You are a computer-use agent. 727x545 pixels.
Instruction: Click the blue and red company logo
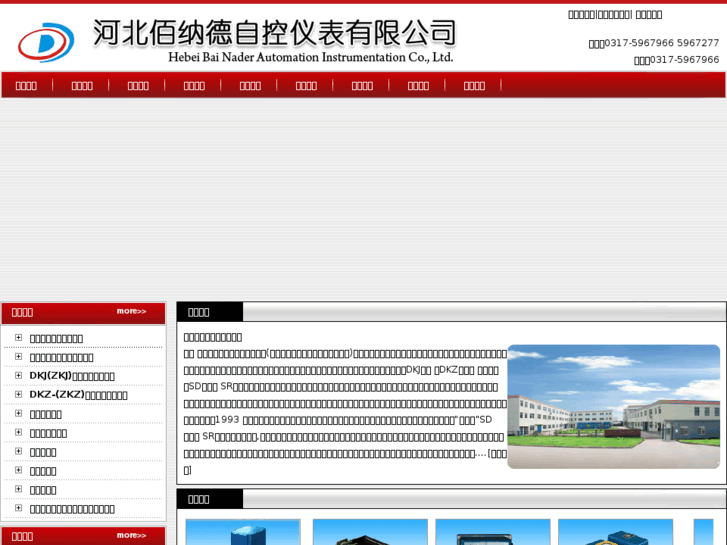click(45, 42)
